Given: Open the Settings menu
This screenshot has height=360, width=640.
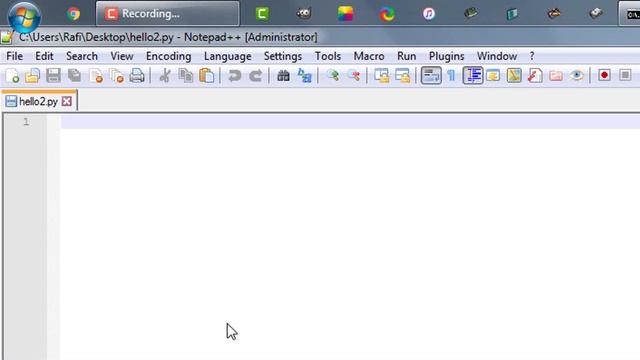Looking at the screenshot, I should 283,56.
